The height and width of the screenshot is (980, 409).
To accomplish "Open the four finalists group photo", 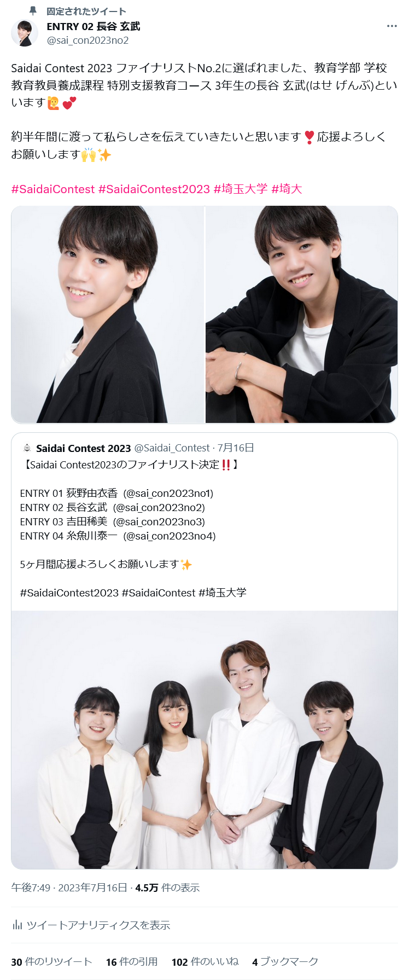I will [204, 740].
